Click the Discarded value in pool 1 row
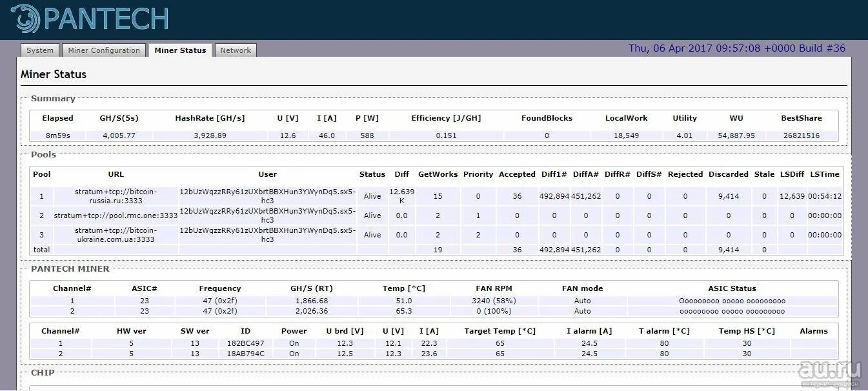Image resolution: width=868 pixels, height=391 pixels. pyautogui.click(x=729, y=196)
